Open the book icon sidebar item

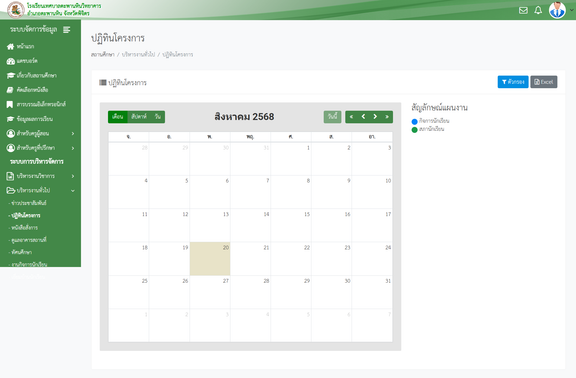pyautogui.click(x=10, y=90)
